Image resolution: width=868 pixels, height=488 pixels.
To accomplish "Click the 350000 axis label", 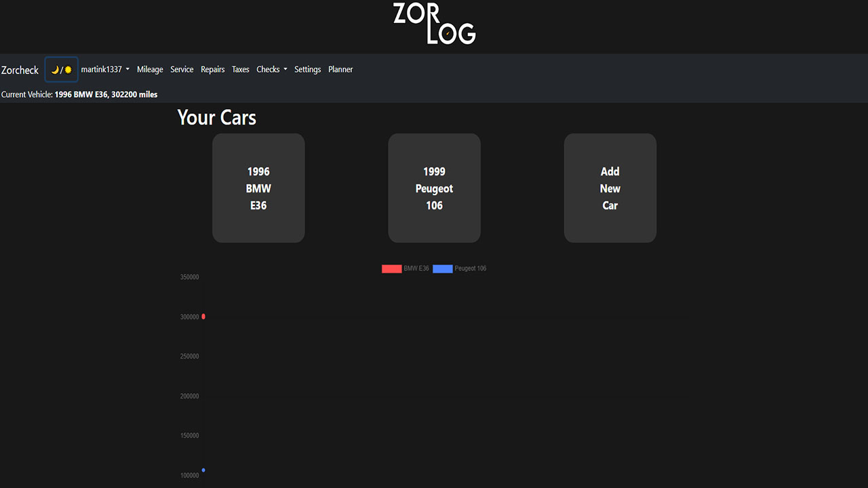I will 190,277.
